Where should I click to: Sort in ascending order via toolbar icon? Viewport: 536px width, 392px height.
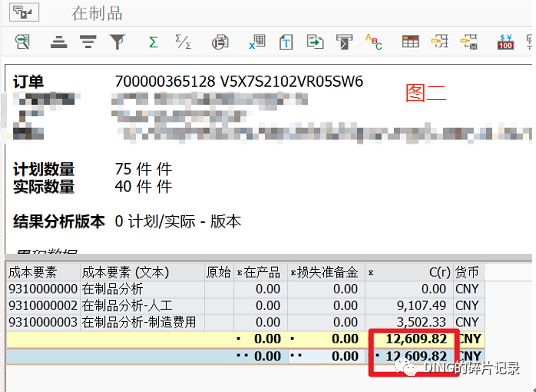(x=59, y=42)
